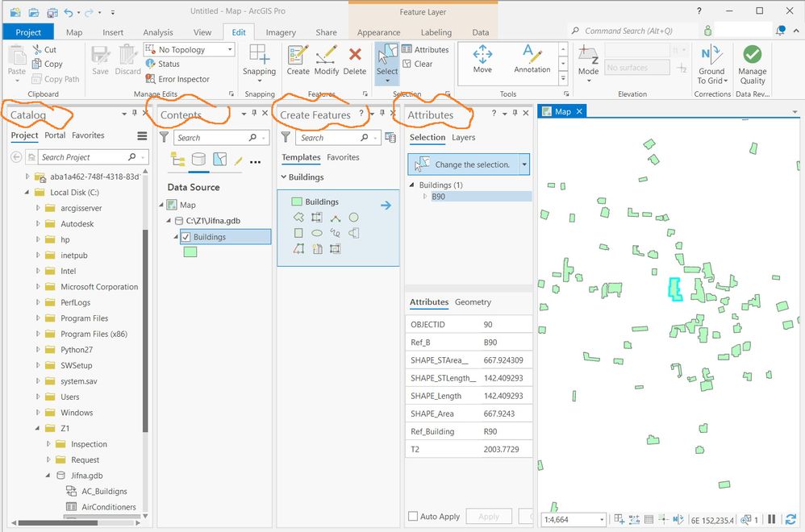Open the Modify features tool
The width and height of the screenshot is (805, 532).
pos(327,60)
